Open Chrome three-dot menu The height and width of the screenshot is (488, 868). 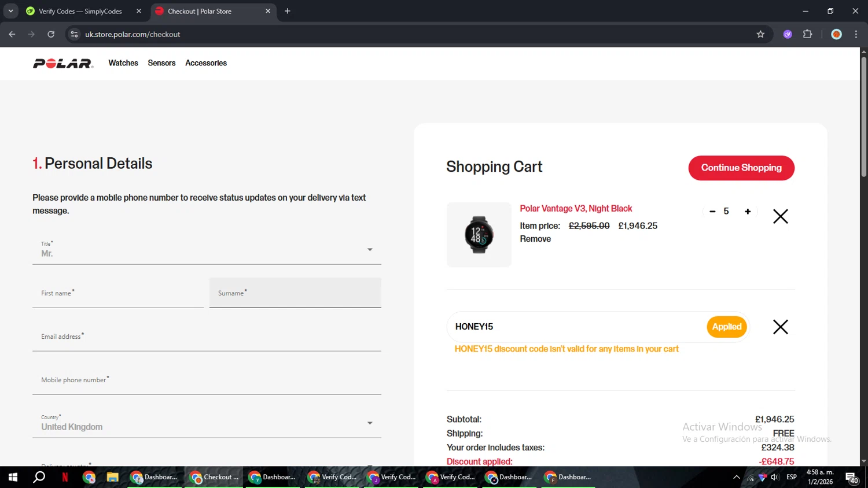pos(856,34)
